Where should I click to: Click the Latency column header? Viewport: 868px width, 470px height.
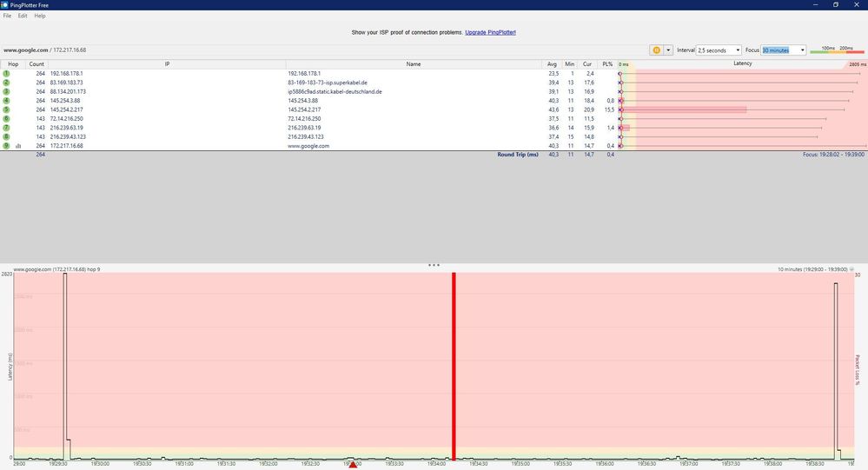(742, 63)
